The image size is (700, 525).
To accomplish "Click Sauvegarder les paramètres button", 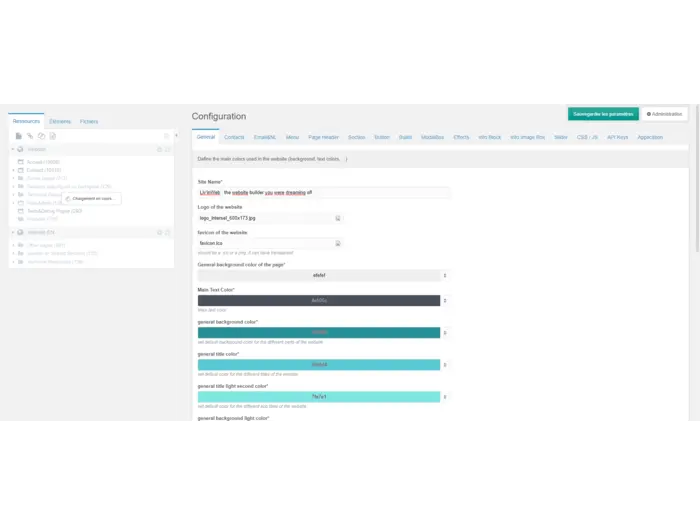I will click(603, 114).
